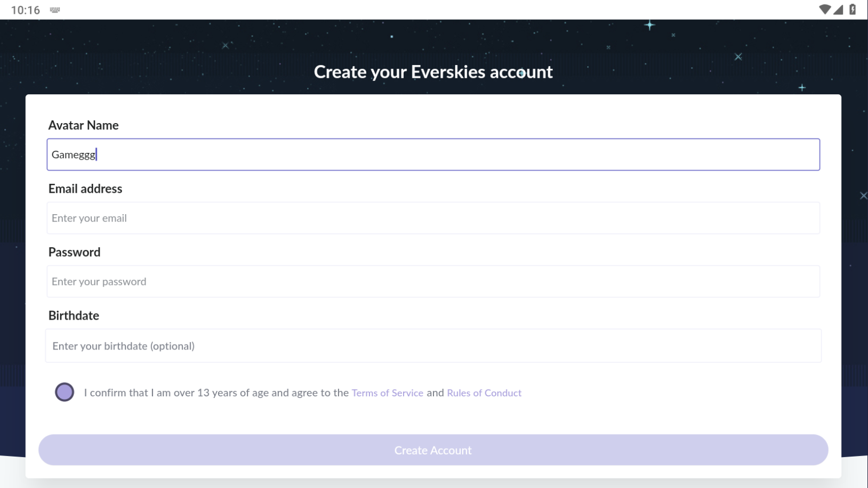
Task: Tap the 10:16 clock in status bar
Action: coord(25,10)
